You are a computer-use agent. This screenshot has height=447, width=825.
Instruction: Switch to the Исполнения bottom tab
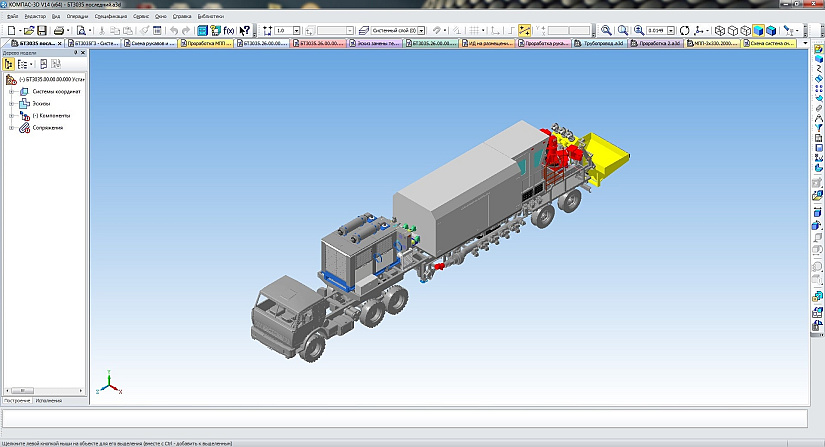(x=48, y=400)
